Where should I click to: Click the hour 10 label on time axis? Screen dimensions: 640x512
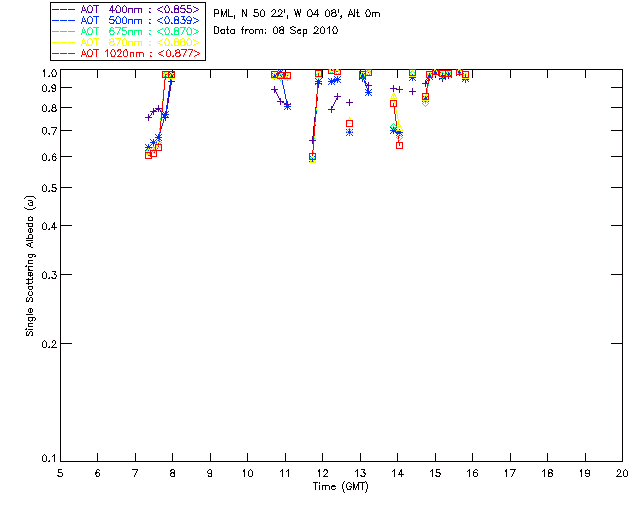247,473
